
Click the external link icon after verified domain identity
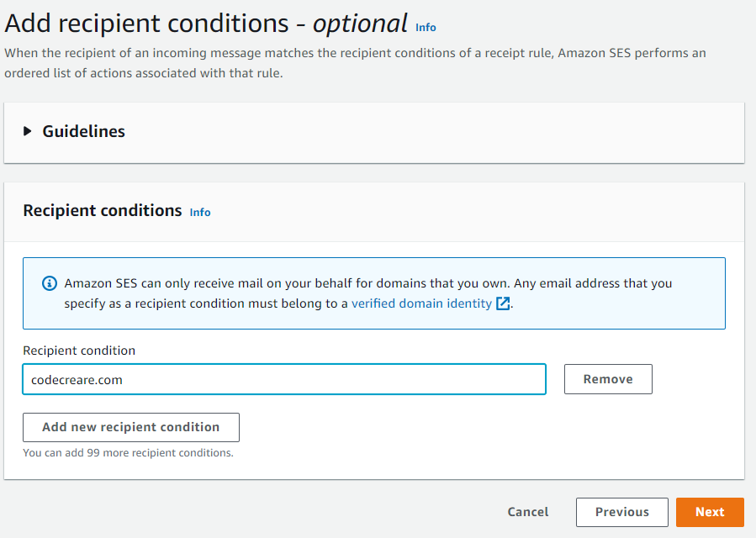503,303
